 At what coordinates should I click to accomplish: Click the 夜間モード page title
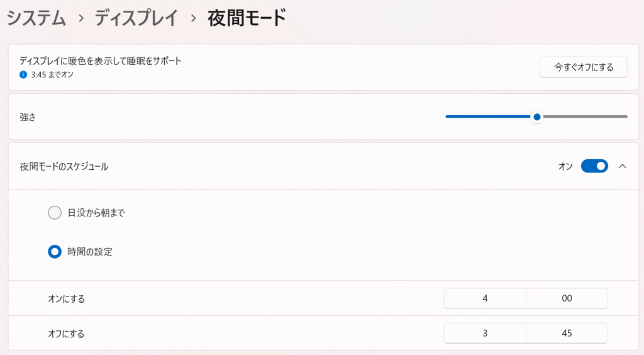tap(247, 18)
